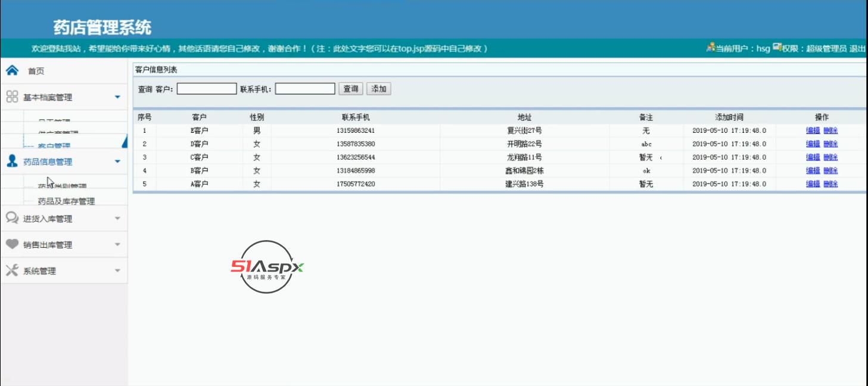868x386 pixels.
Task: Select the C客户 name cell
Action: [199, 157]
